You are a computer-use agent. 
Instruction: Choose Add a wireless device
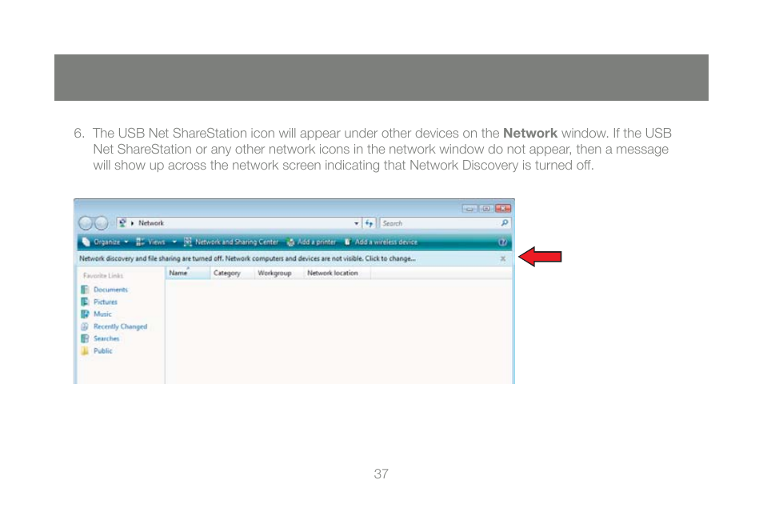pos(381,242)
